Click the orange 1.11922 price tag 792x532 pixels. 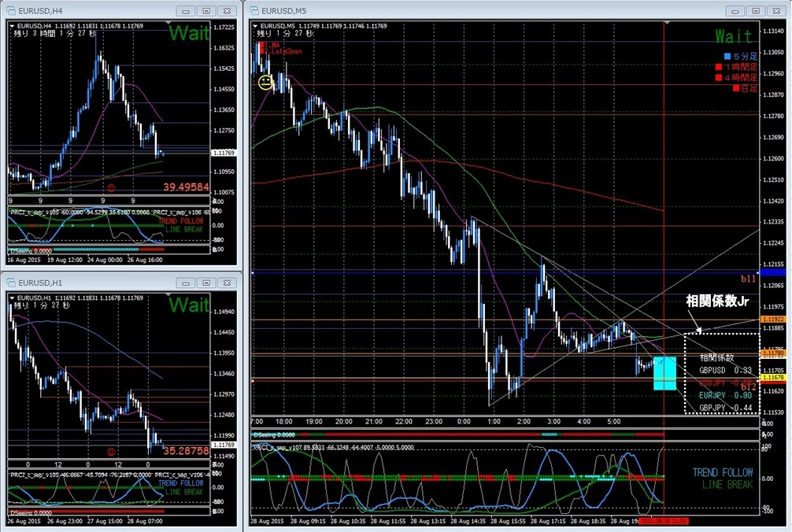(x=773, y=319)
